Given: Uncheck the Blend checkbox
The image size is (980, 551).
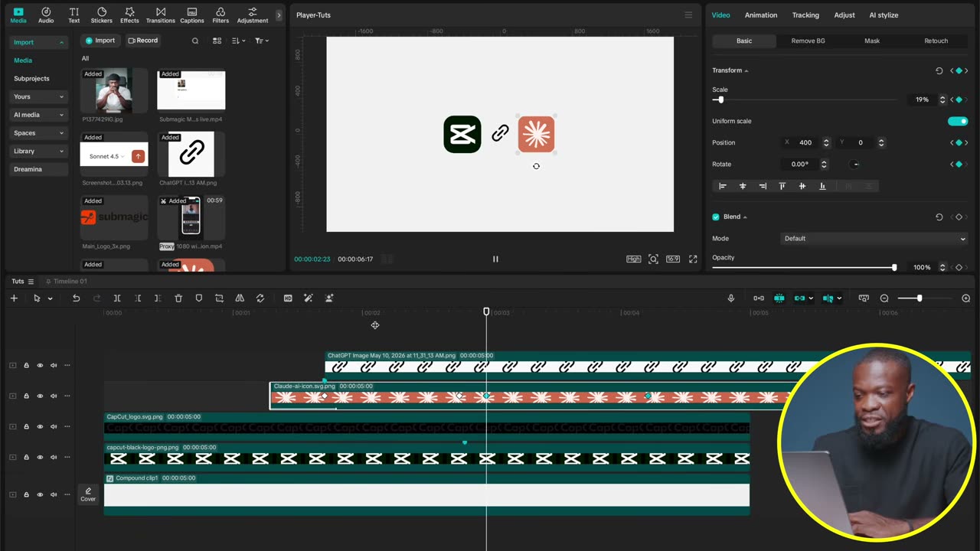Looking at the screenshot, I should pyautogui.click(x=716, y=217).
